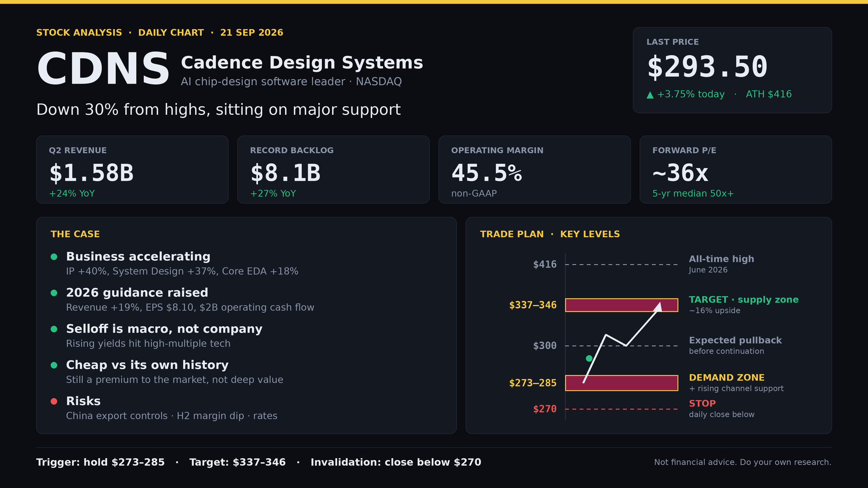
Task: Click the yellow $337–346 chart axis label
Action: click(x=533, y=305)
